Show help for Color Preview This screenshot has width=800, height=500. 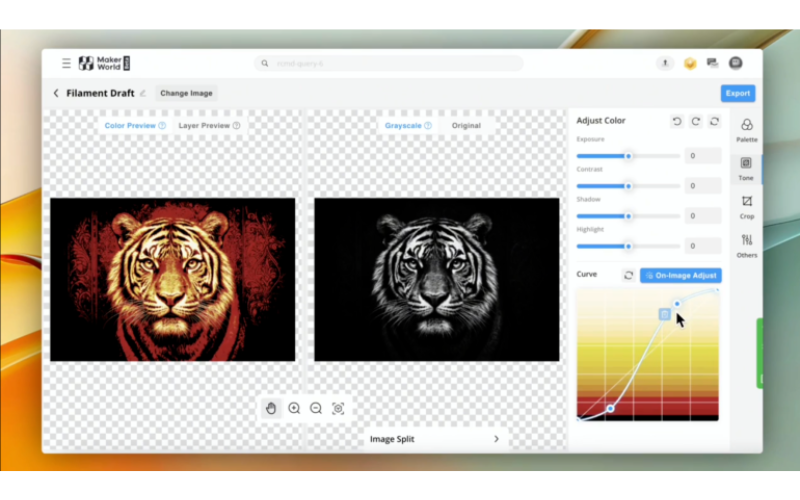pyautogui.click(x=162, y=126)
